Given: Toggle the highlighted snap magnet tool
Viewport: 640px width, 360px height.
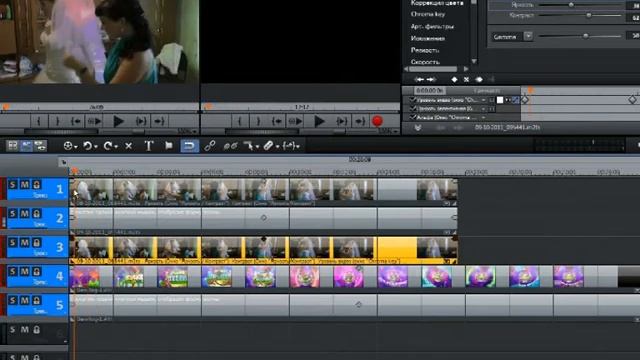Looking at the screenshot, I should (189, 146).
